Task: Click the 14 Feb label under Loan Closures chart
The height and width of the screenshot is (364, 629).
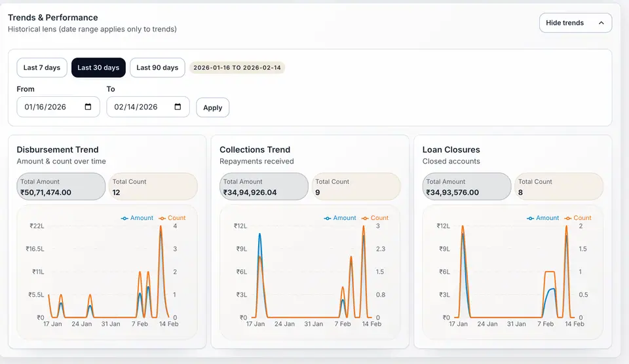Action: (x=575, y=324)
